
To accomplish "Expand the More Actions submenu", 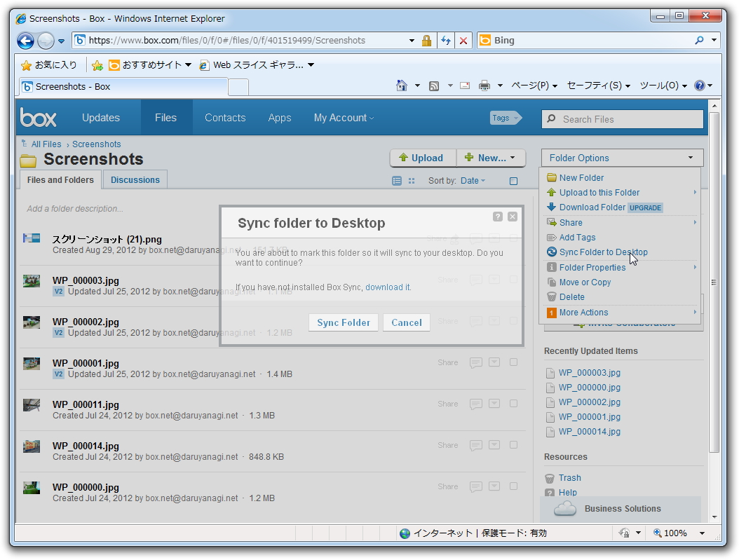I will pos(583,312).
